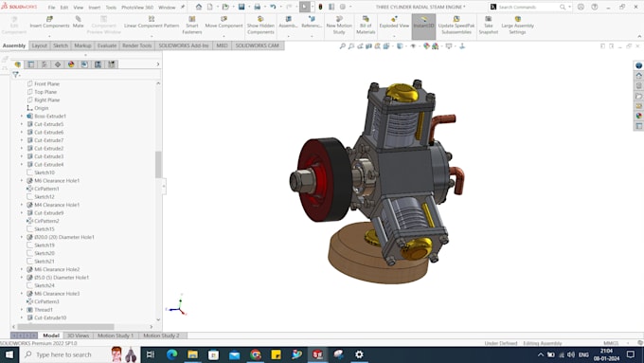644x363 pixels.
Task: Click Update SpeedPak Subassemblies
Action: pyautogui.click(x=456, y=25)
